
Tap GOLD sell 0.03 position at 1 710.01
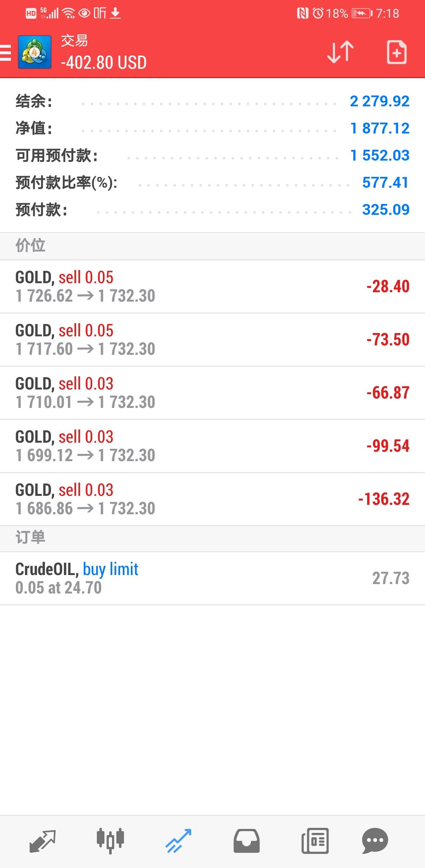point(212,393)
